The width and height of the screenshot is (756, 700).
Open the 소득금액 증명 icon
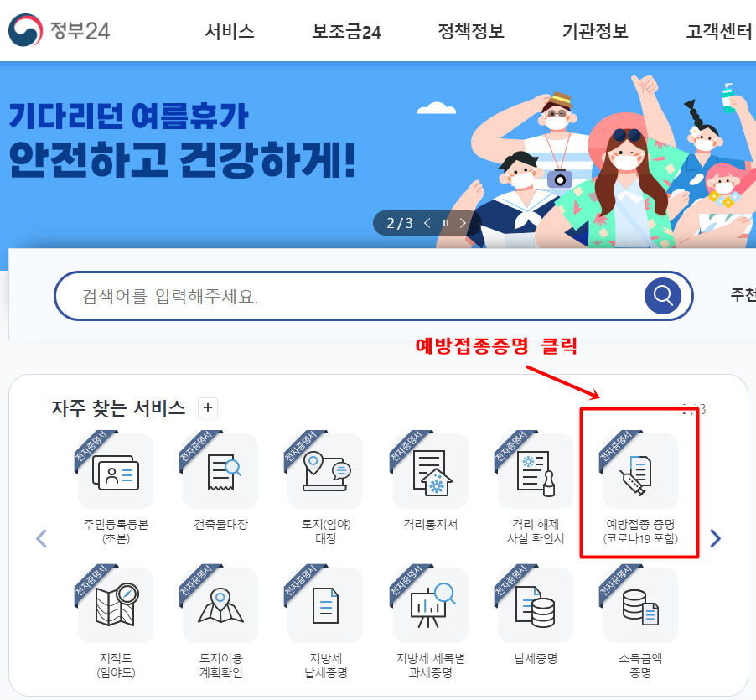pos(640,605)
